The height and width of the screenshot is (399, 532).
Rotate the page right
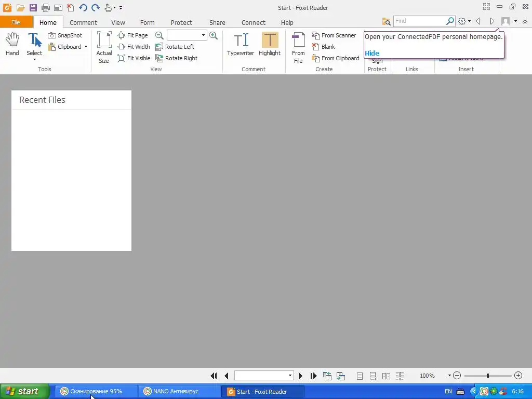pyautogui.click(x=177, y=58)
